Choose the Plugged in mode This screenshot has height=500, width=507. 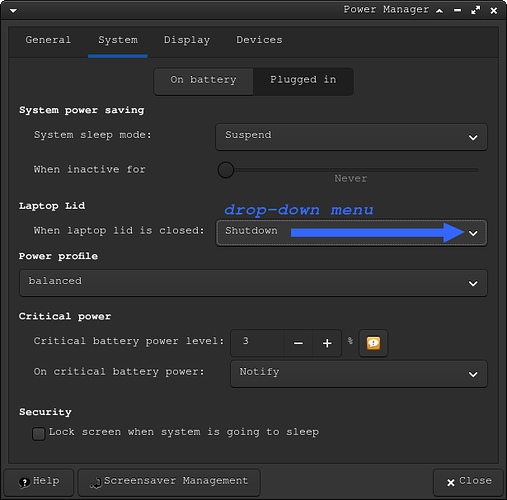(303, 81)
